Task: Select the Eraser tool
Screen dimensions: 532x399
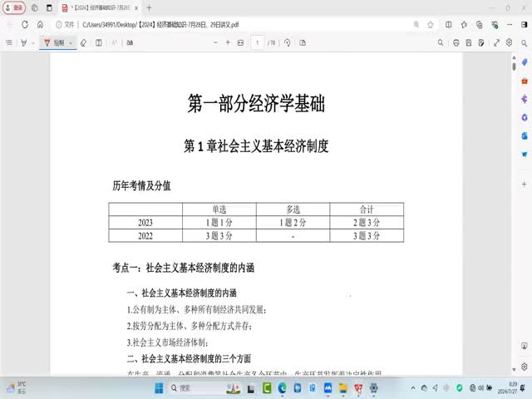Action: (83, 42)
